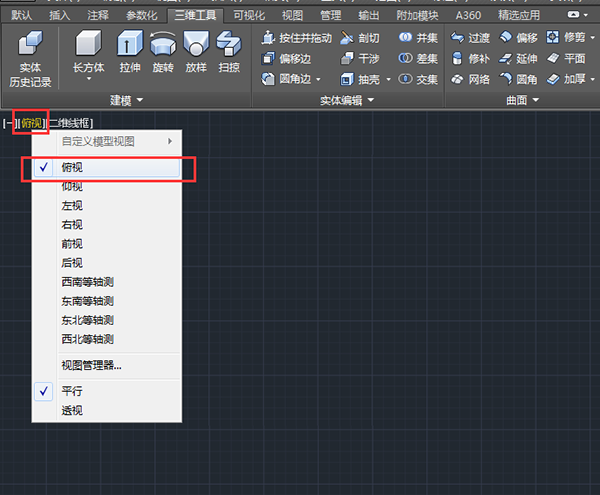Expand the 自定义模型视图 submenu
Viewport: 600px width, 495px height.
pyautogui.click(x=107, y=142)
